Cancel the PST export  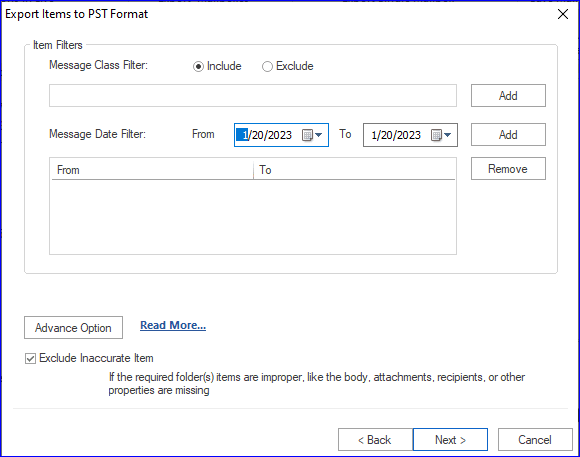click(x=535, y=440)
